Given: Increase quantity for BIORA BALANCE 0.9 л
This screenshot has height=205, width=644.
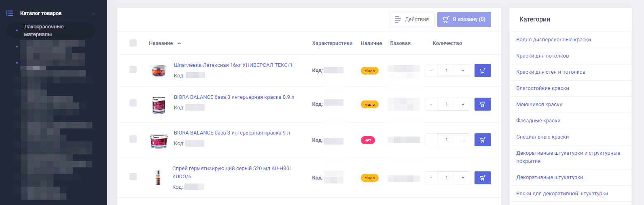Looking at the screenshot, I should tap(463, 104).
